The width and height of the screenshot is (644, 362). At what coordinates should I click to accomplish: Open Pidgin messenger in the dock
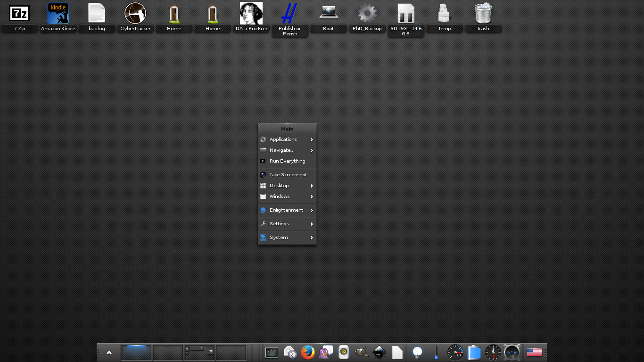325,352
